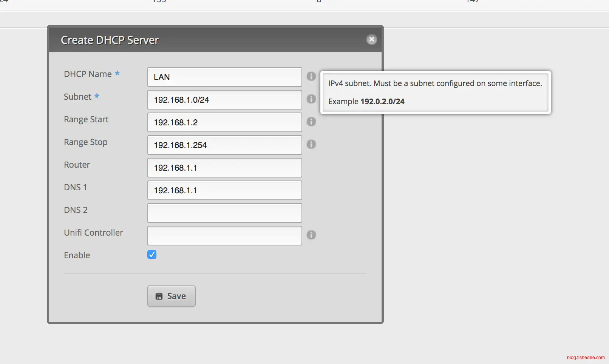Viewport: 609px width, 364px height.
Task: Click the DNS 1 input field
Action: pos(224,190)
